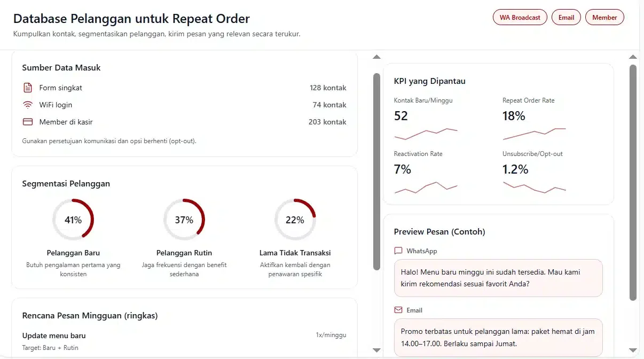644x359 pixels.
Task: Open the Member pill button
Action: point(604,17)
